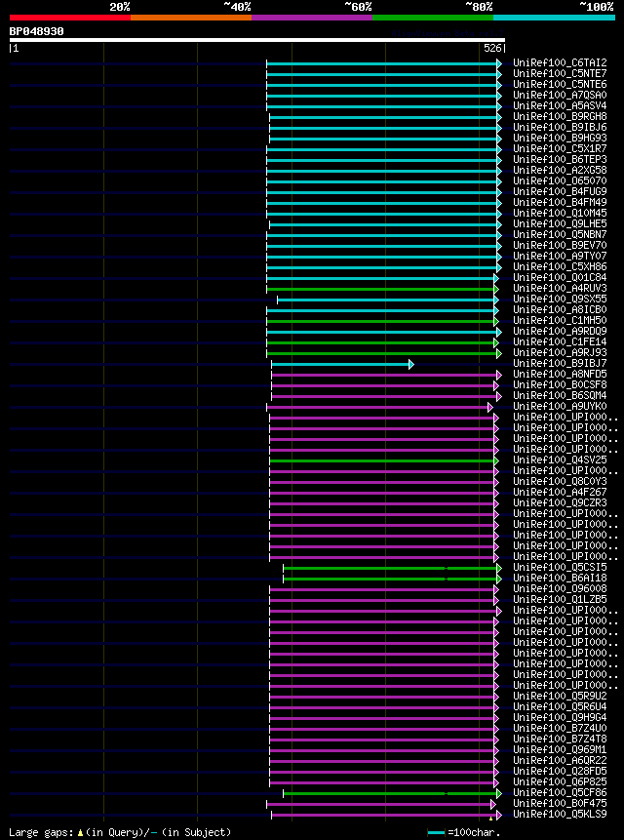
Task: Select the UniRef100_Q28FD5 label
Action: 560,771
